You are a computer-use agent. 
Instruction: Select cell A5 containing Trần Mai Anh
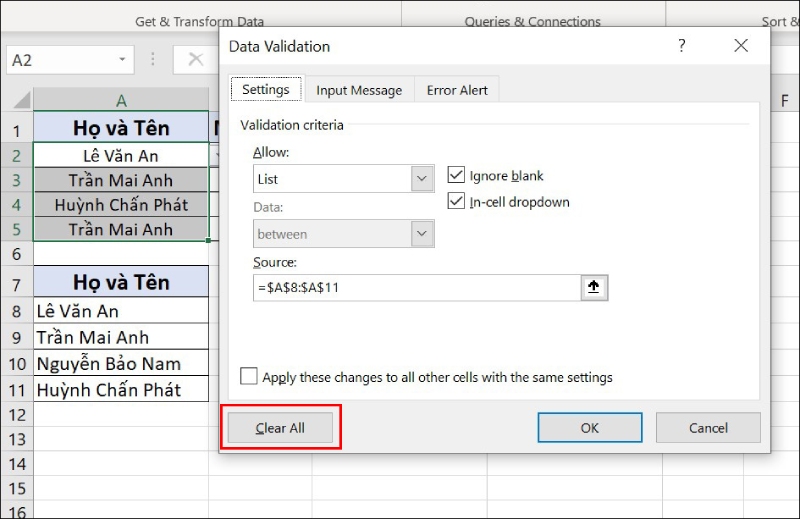[121, 229]
